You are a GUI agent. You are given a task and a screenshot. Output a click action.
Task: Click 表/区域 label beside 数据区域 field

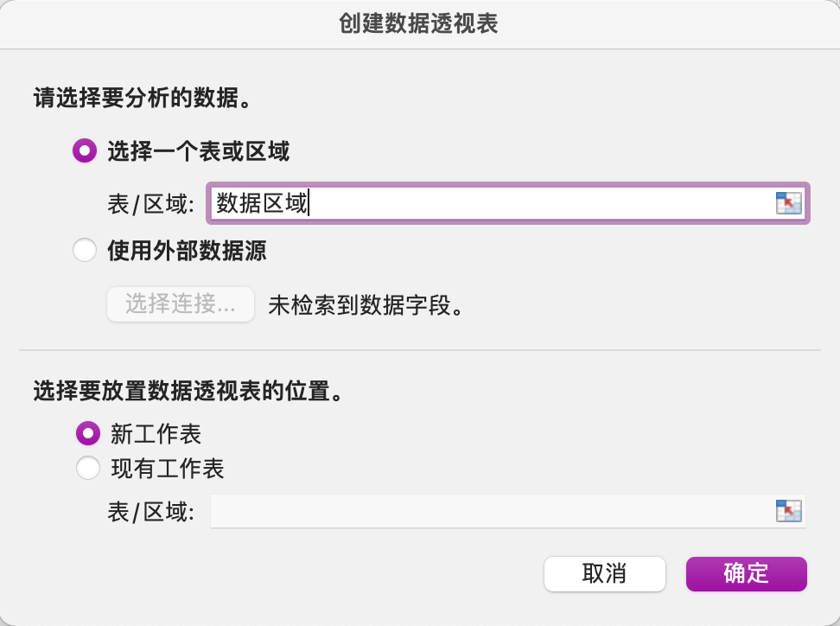pyautogui.click(x=151, y=205)
